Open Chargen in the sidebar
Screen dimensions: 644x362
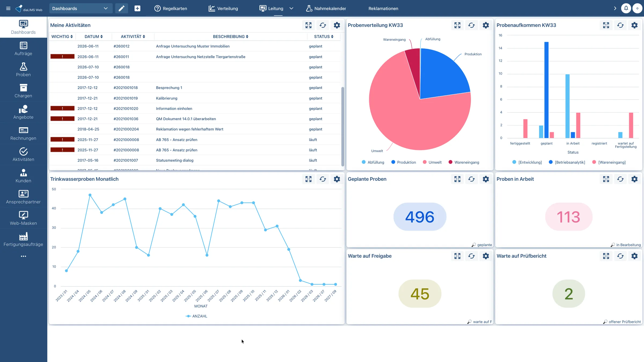pyautogui.click(x=23, y=91)
